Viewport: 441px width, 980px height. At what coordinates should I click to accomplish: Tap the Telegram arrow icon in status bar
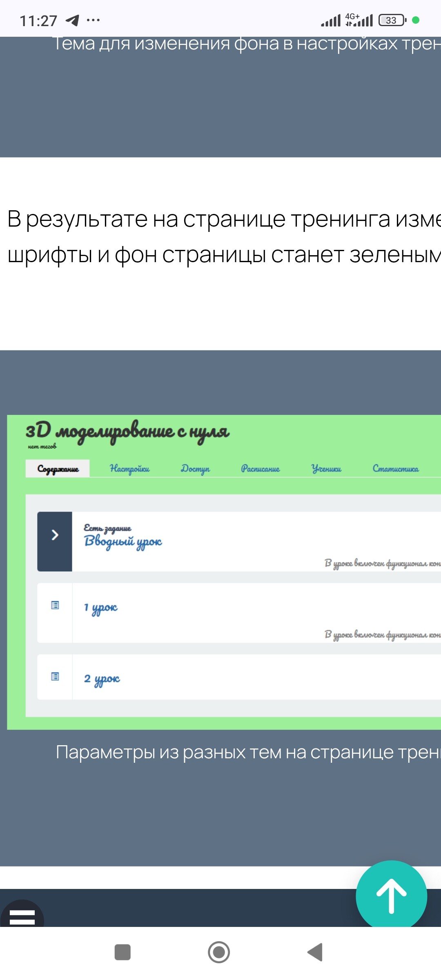click(72, 20)
